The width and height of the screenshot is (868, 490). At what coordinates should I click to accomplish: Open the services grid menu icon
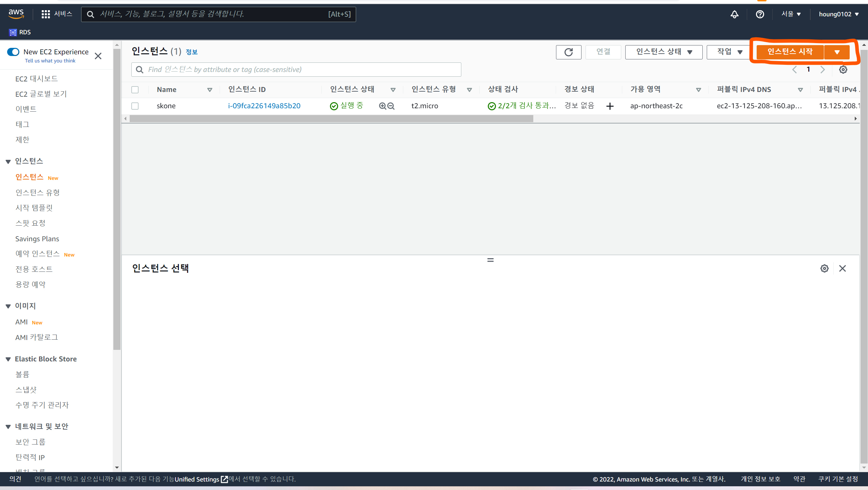[x=45, y=14]
